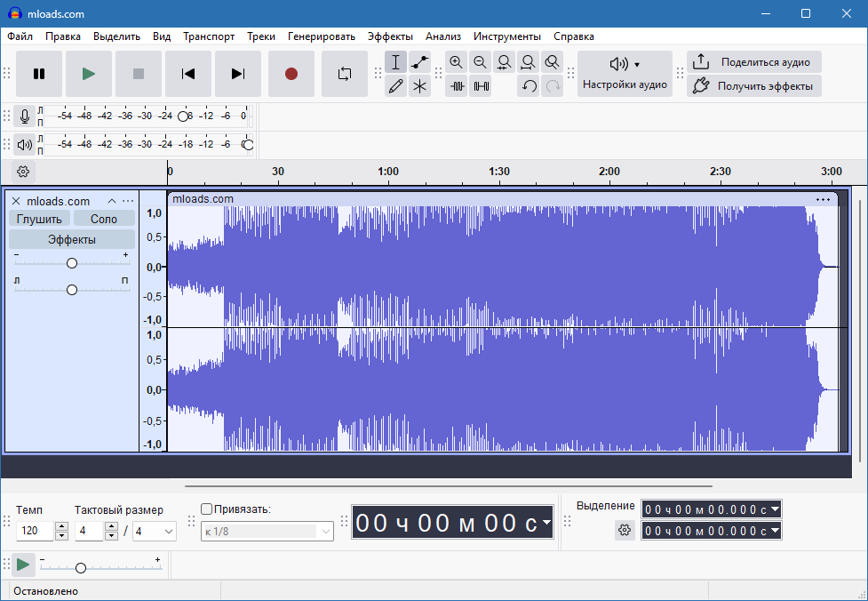Open track Эффекты panel button
The width and height of the screenshot is (868, 601).
(x=72, y=240)
